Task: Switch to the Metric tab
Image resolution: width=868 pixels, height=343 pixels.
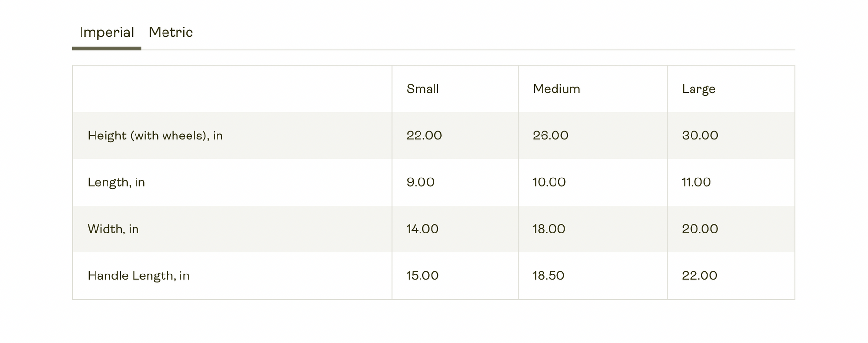Action: coord(171,32)
